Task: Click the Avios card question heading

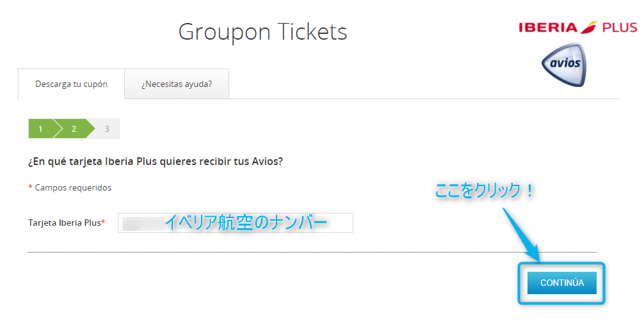Action: (x=156, y=161)
